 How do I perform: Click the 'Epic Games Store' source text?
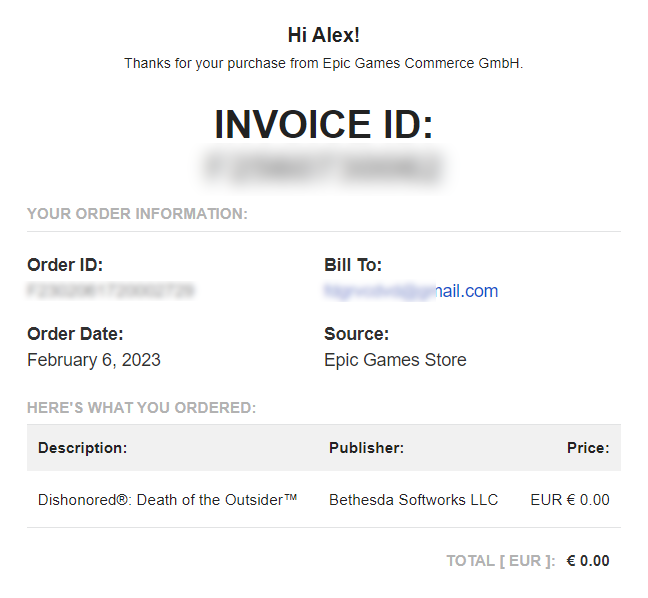coord(395,360)
